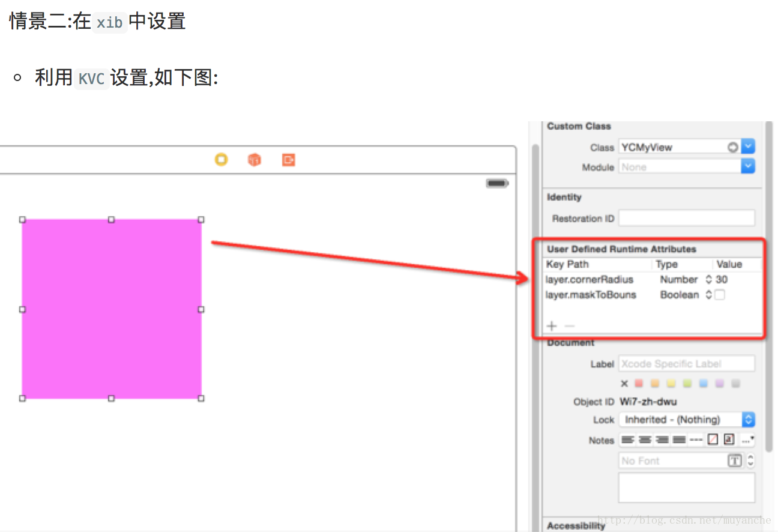Image resolution: width=778 pixels, height=532 pixels.
Task: Click the right-middle resize handle of magenta view
Action: click(x=201, y=309)
